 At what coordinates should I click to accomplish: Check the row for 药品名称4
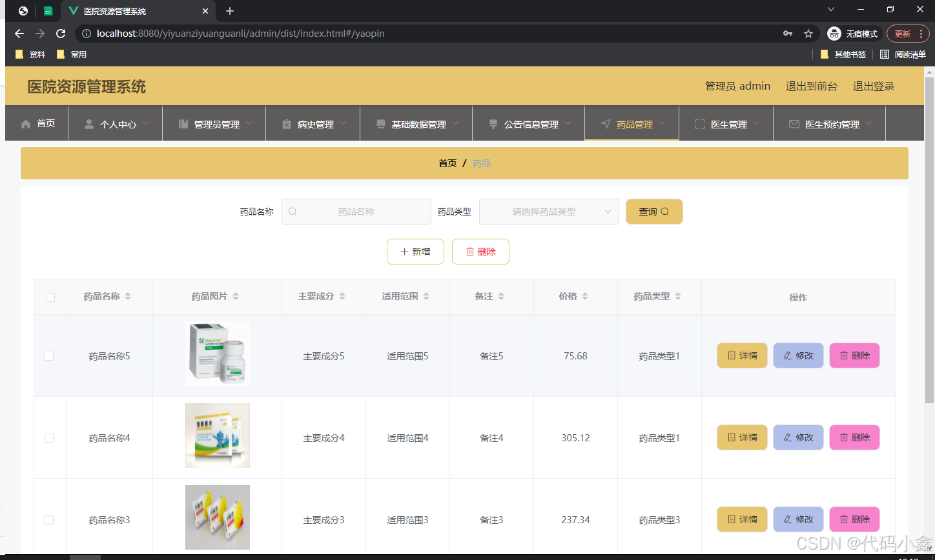click(49, 438)
